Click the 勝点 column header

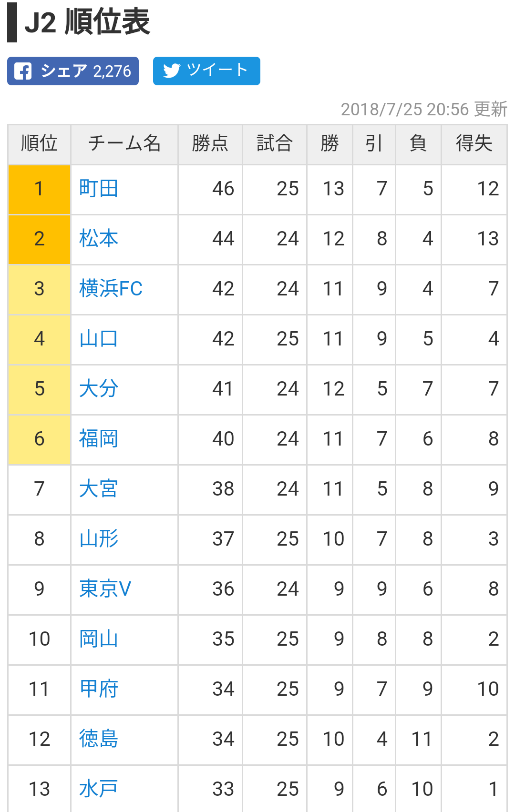tap(210, 143)
